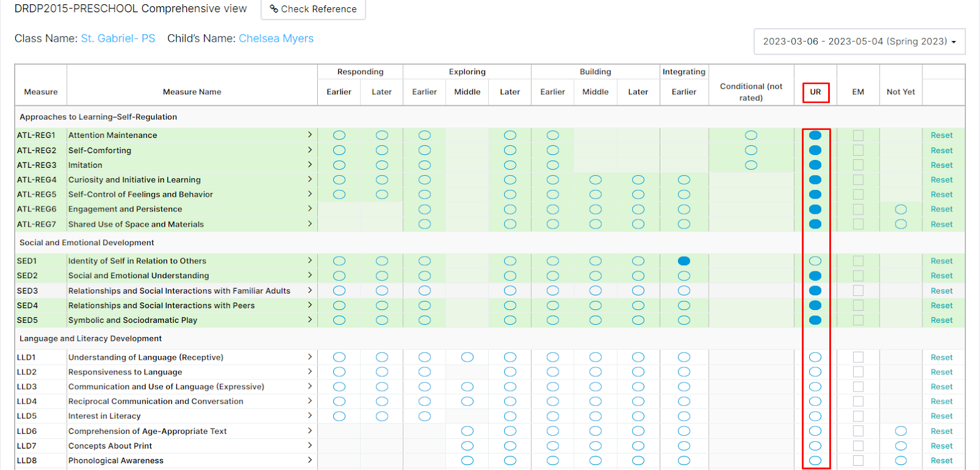980x470 pixels.
Task: Click the Check Reference button
Action: coord(313,9)
